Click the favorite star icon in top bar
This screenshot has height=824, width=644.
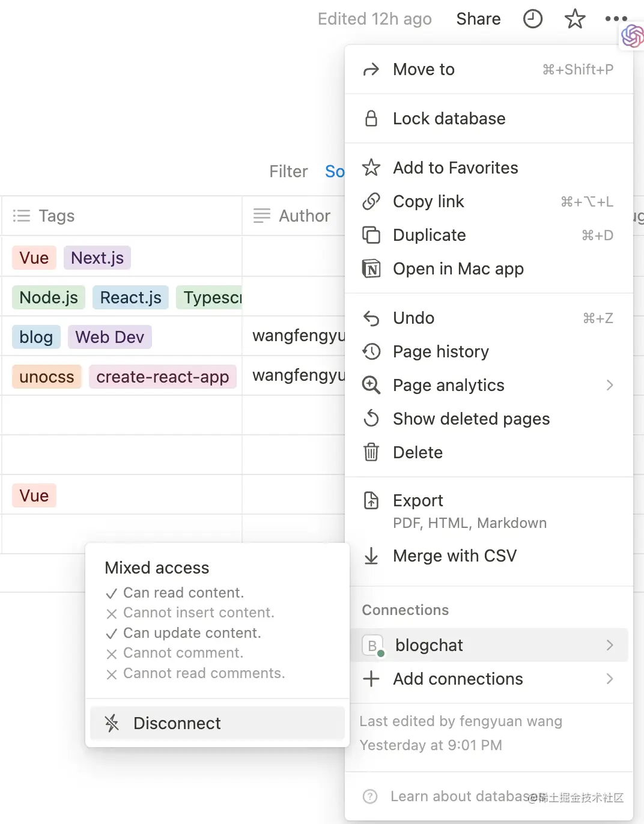(x=575, y=19)
